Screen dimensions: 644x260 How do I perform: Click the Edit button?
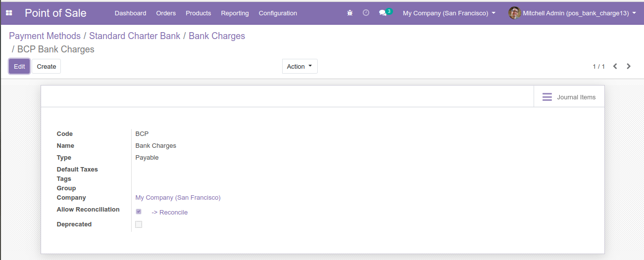[19, 66]
